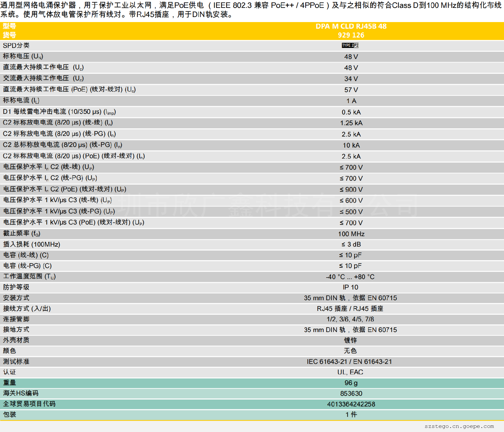The image size is (504, 432).
Task: Click the 100 MHz cutoff frequency value
Action: click(x=351, y=234)
